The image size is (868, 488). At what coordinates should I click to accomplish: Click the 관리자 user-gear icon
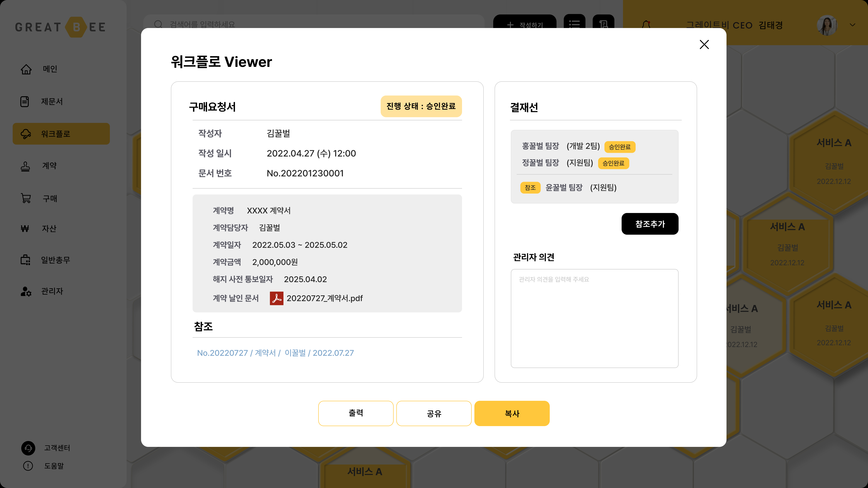click(26, 291)
